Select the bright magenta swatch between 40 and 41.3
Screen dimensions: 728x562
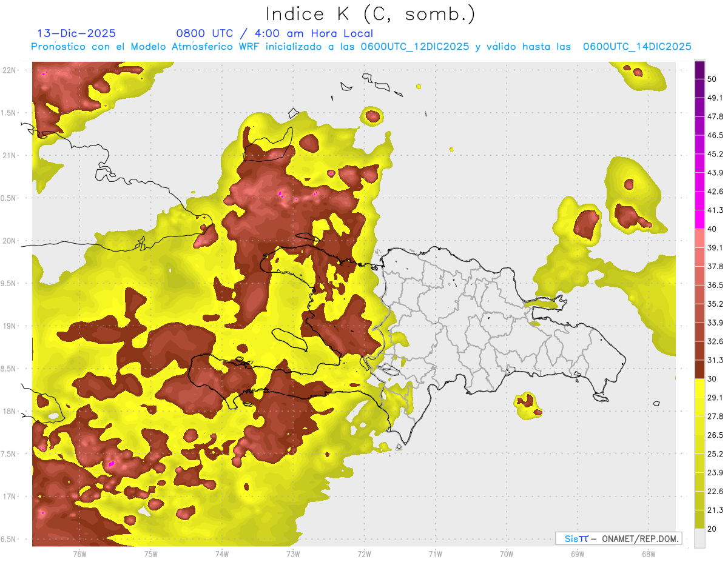[x=700, y=219]
